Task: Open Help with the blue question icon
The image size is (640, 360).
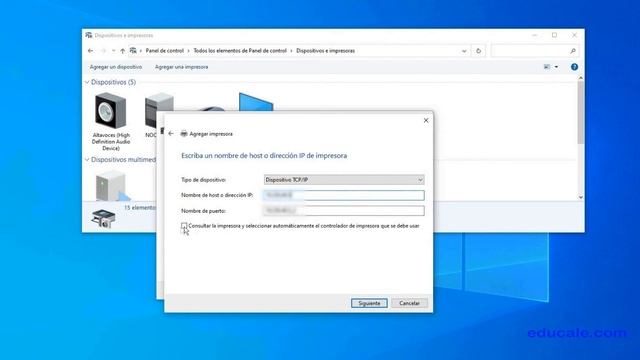Action: (574, 67)
